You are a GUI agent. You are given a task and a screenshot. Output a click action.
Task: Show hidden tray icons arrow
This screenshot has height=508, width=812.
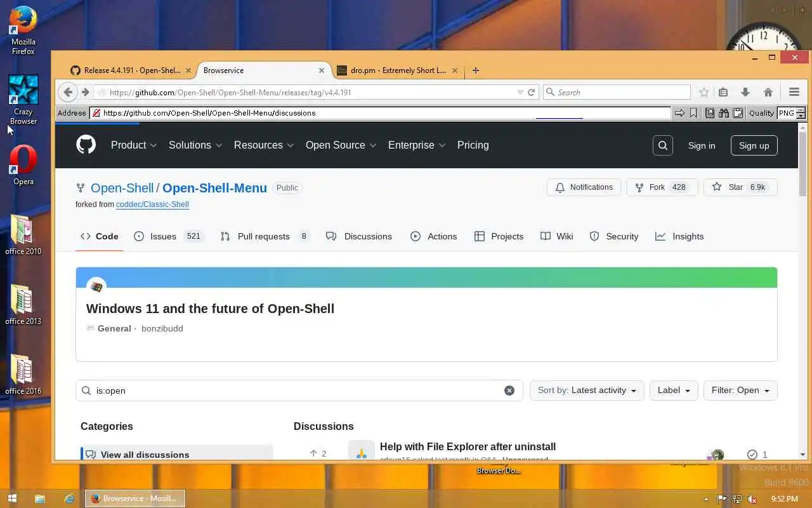(706, 498)
